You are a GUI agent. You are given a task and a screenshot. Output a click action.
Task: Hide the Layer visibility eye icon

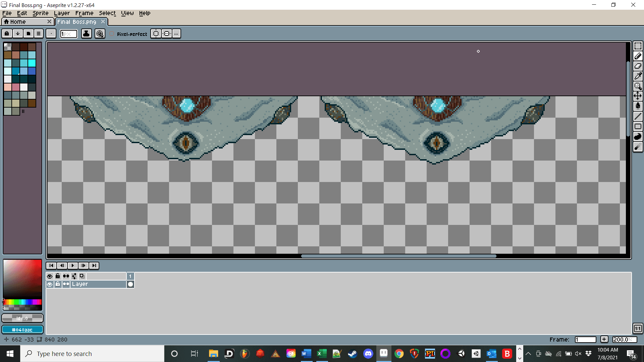(x=50, y=284)
